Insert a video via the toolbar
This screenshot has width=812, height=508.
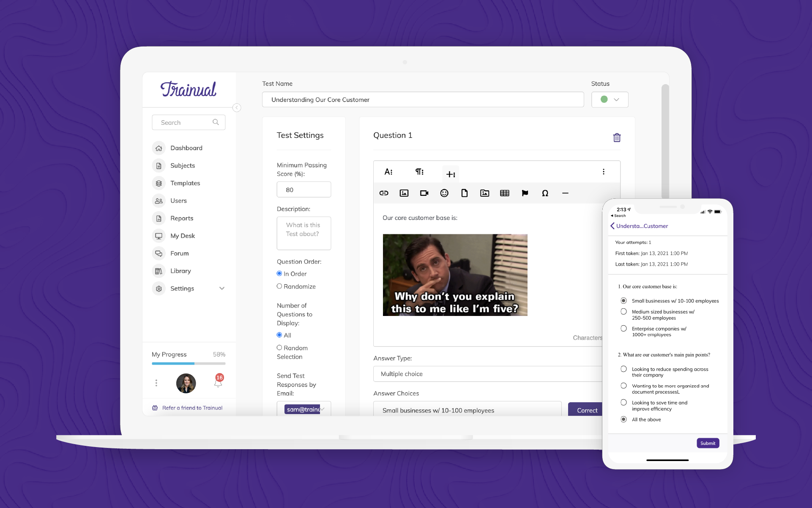click(x=424, y=193)
